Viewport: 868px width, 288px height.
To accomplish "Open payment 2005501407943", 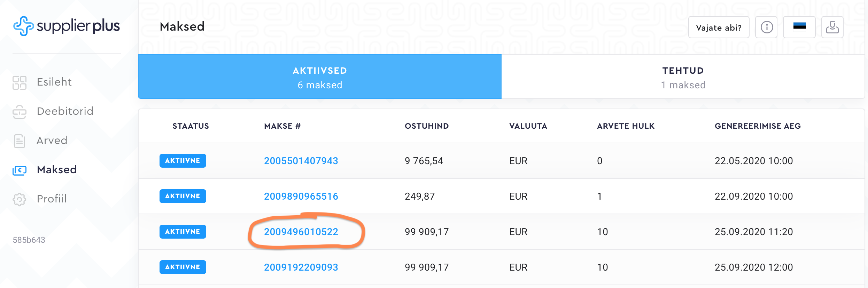I will pyautogui.click(x=301, y=161).
